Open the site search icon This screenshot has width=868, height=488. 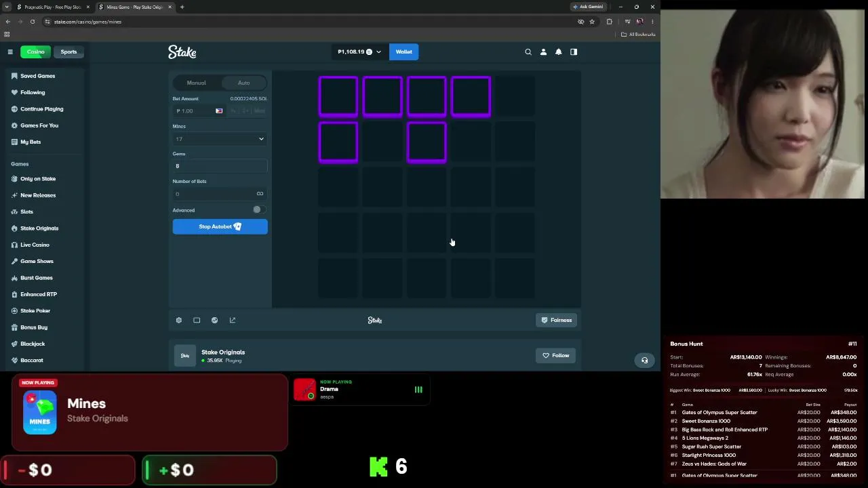(x=528, y=52)
